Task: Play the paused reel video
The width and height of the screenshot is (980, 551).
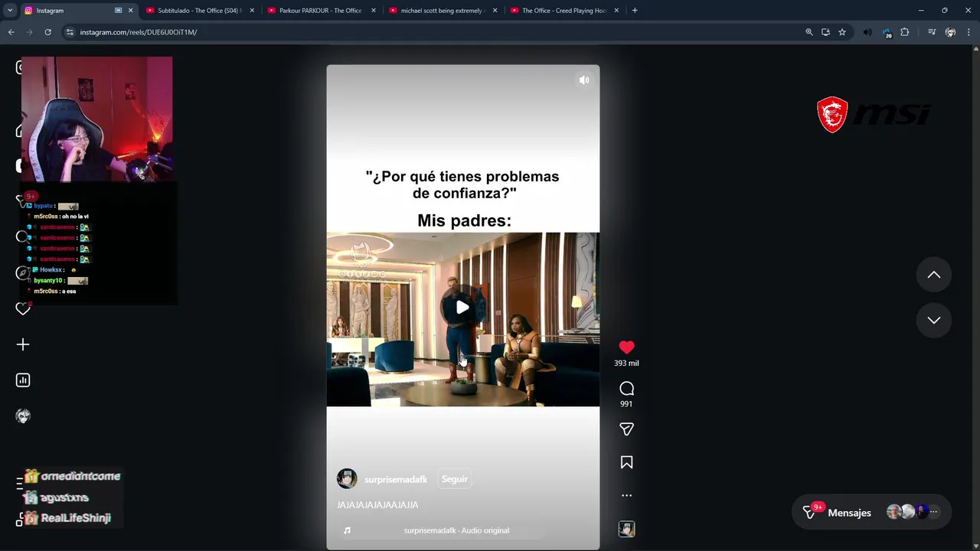Action: coord(462,307)
